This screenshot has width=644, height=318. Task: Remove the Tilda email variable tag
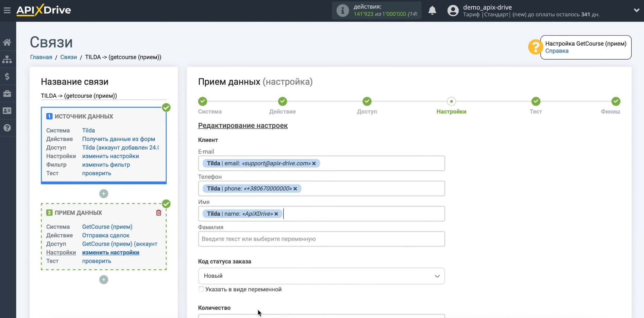point(314,163)
